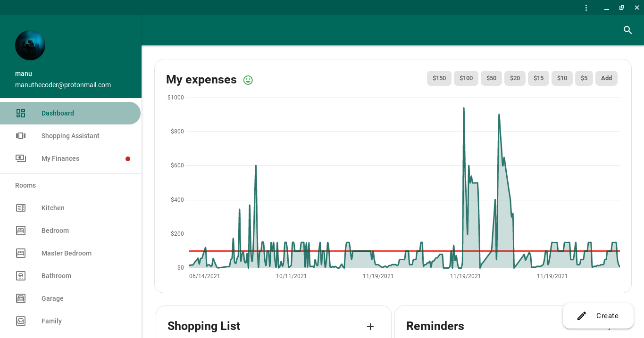Add a $50 expense
This screenshot has height=338, width=644.
click(491, 78)
